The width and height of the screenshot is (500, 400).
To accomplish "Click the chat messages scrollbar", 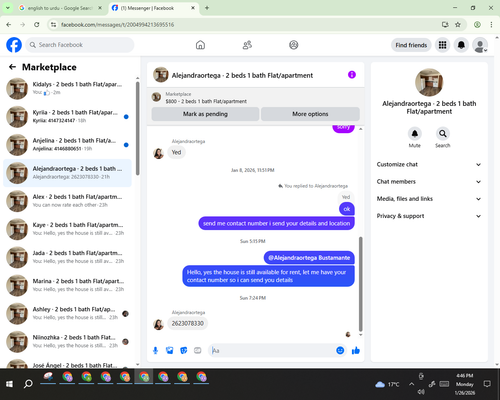I will pyautogui.click(x=360, y=284).
